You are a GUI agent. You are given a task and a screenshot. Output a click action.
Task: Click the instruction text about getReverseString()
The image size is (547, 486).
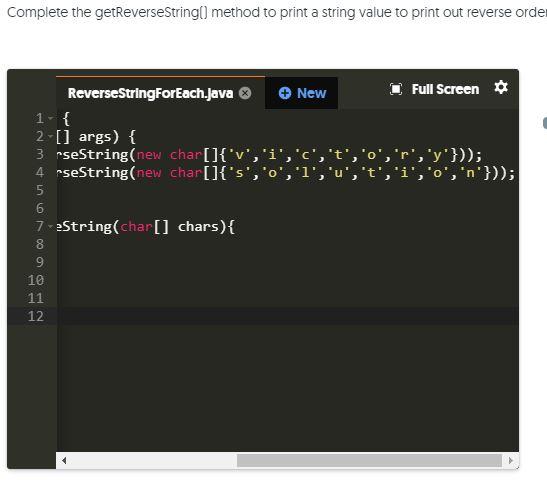277,12
